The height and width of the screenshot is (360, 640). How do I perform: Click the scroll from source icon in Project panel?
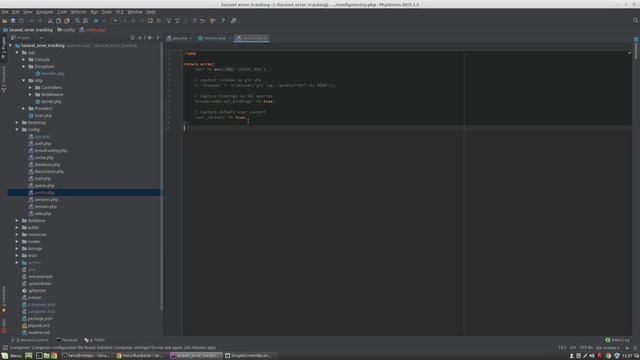[x=132, y=38]
